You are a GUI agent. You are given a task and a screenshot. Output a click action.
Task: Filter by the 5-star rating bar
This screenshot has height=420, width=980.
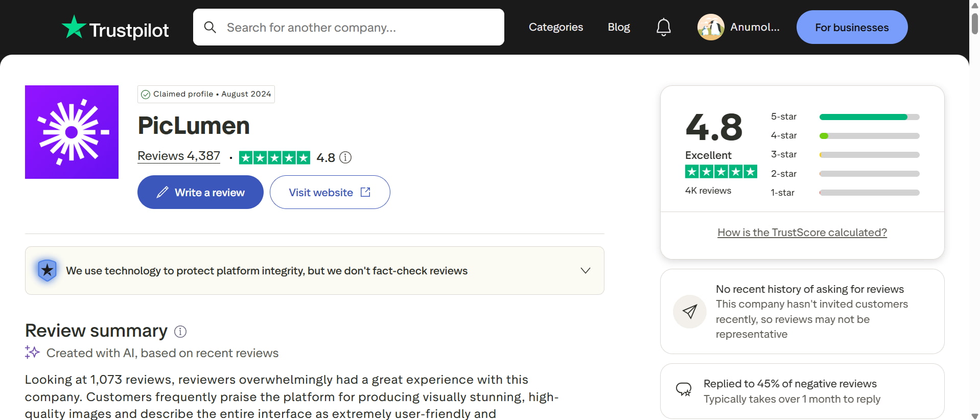pos(869,117)
